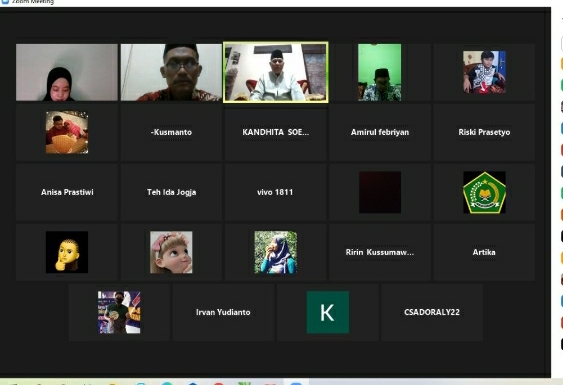The image size is (563, 385).
Task: Select the vivo 1811 participant tile
Action: click(x=275, y=192)
